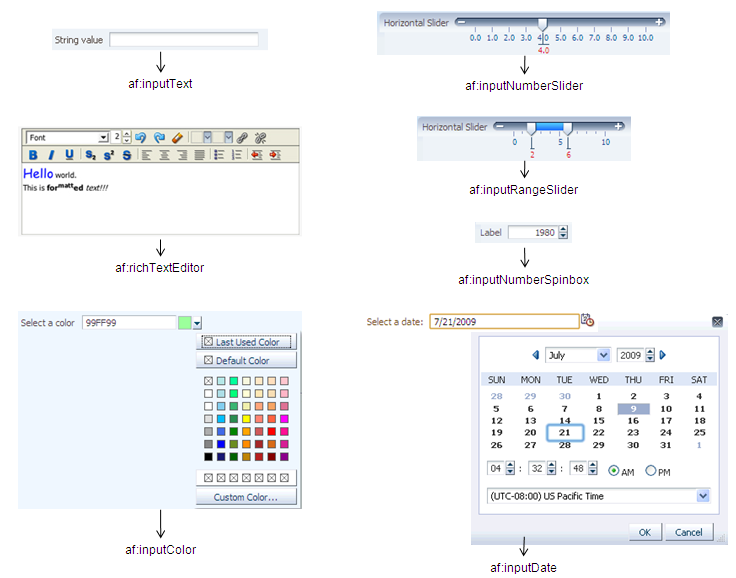The image size is (736, 578).
Task: Undo the last edit in editor
Action: tap(140, 138)
